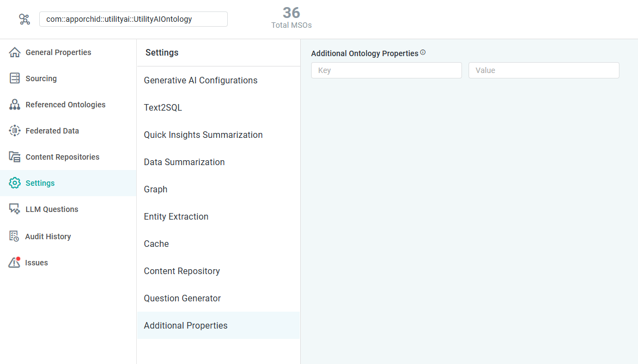Click the Key input field

pyautogui.click(x=386, y=70)
